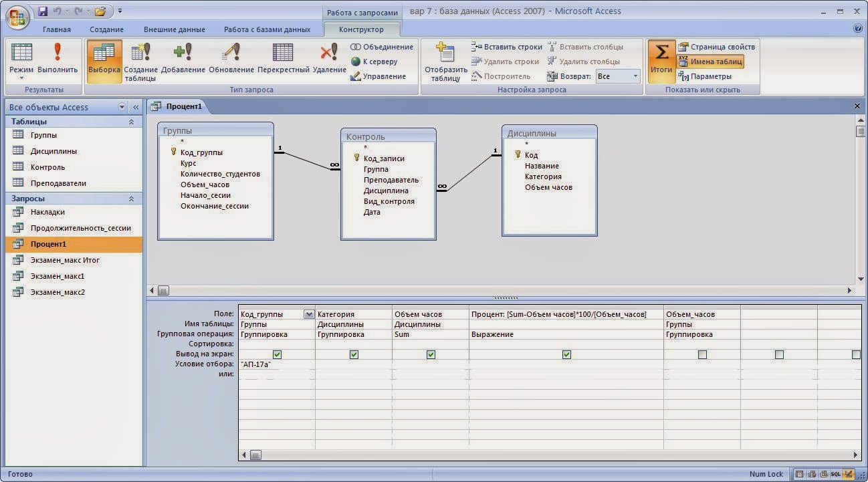Open the round Office button menu
Image resolution: width=868 pixels, height=482 pixels.
click(17, 17)
